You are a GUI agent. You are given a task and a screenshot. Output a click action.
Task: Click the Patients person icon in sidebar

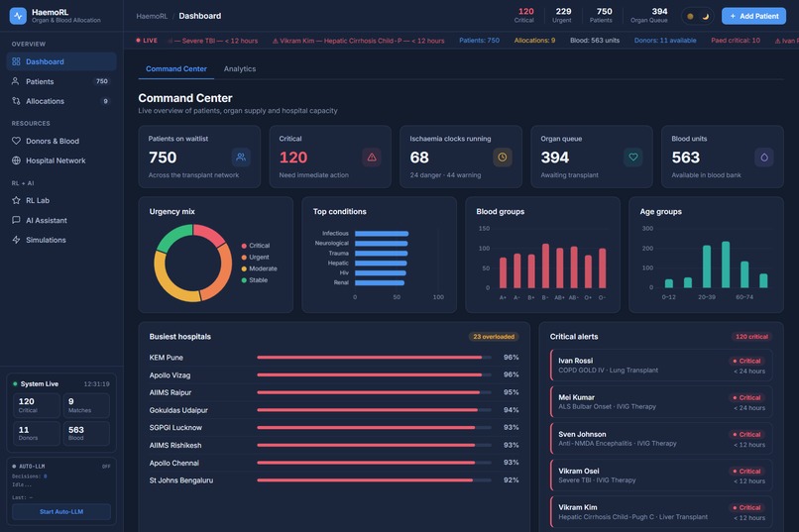pos(16,81)
